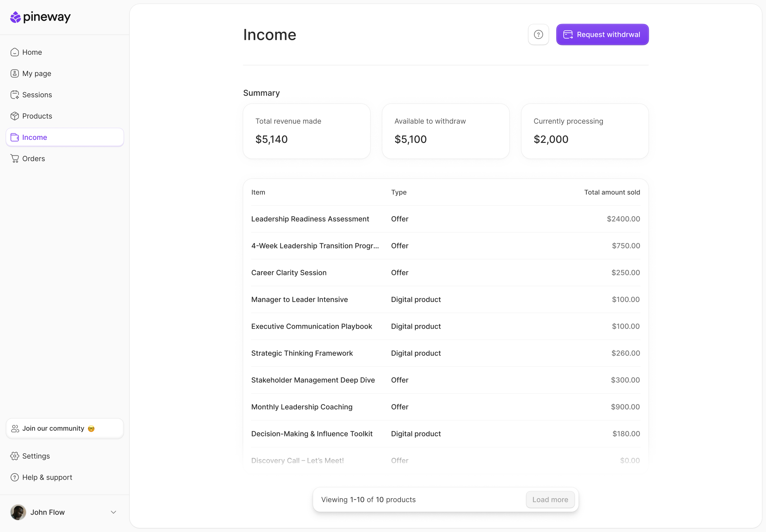Select the Strategic Thinking Framework row
The image size is (766, 532).
click(x=302, y=353)
